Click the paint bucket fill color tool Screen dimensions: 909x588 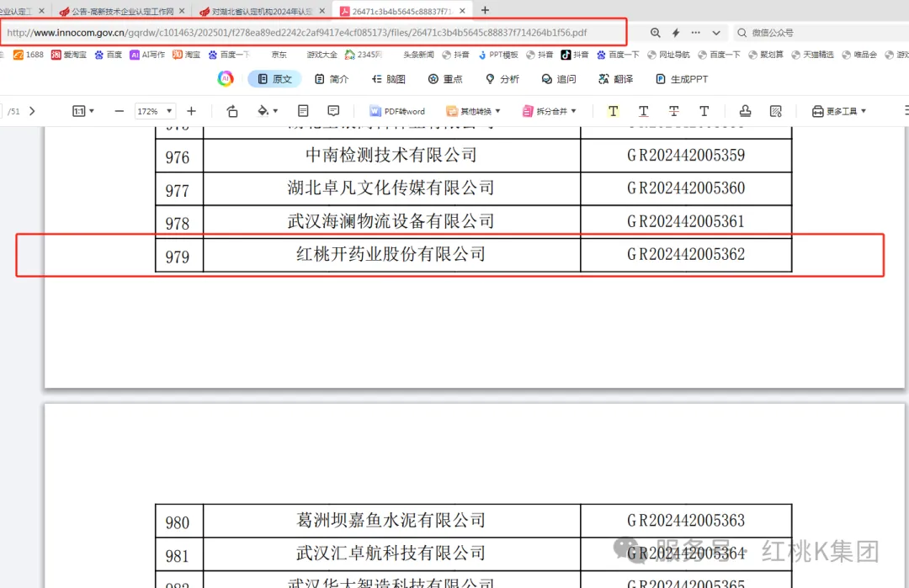(263, 111)
